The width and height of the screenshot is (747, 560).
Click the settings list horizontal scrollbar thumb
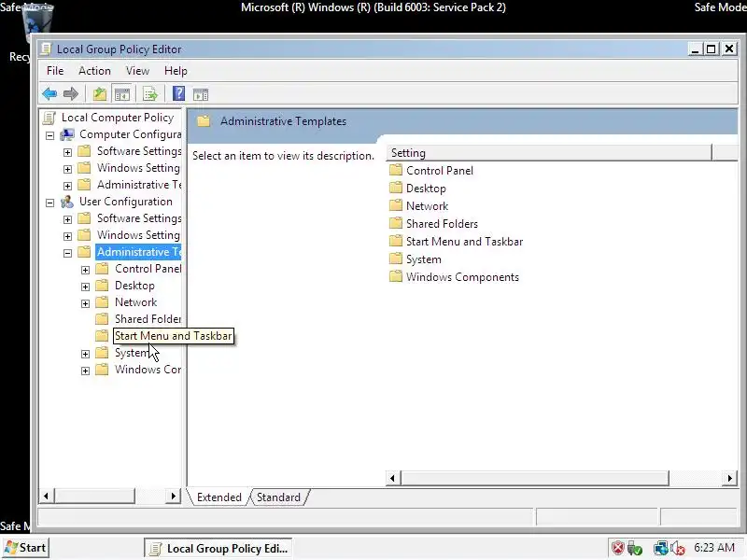(534, 478)
